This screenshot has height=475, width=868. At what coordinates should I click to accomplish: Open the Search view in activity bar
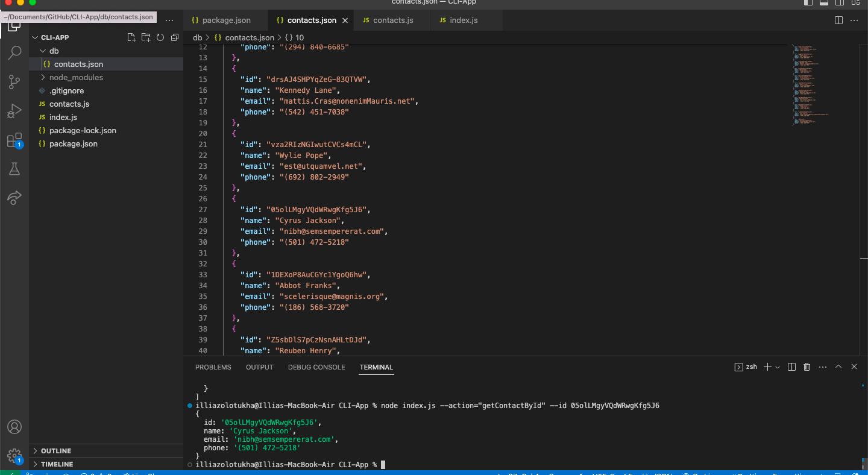point(14,53)
